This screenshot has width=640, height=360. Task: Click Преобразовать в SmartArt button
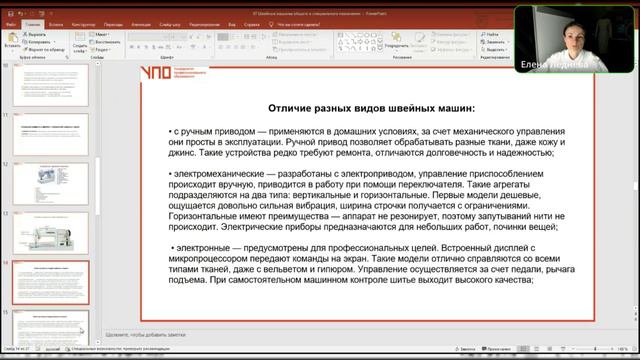[x=300, y=49]
